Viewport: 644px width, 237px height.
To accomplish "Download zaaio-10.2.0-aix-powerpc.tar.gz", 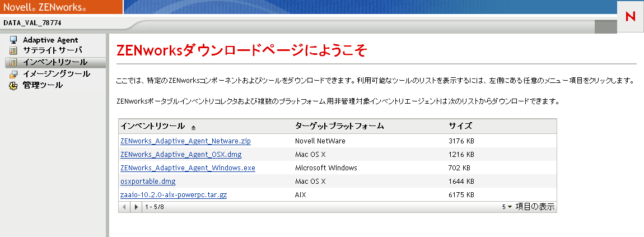I will pyautogui.click(x=174, y=194).
